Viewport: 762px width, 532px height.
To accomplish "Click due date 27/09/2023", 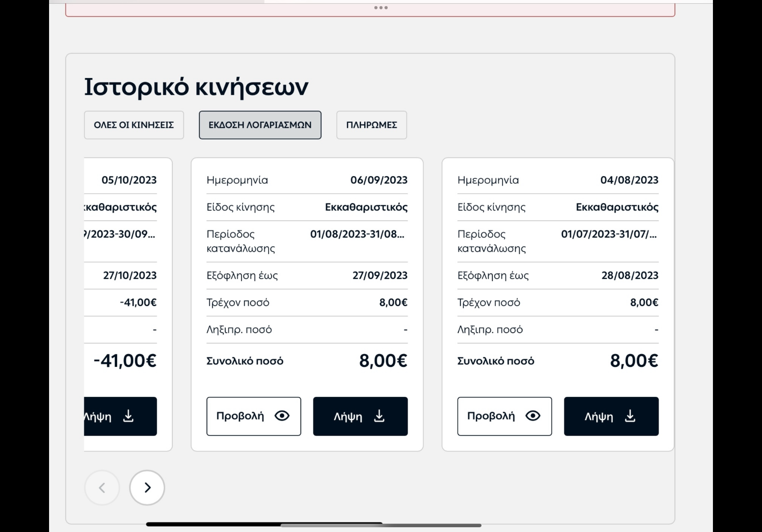I will point(380,276).
